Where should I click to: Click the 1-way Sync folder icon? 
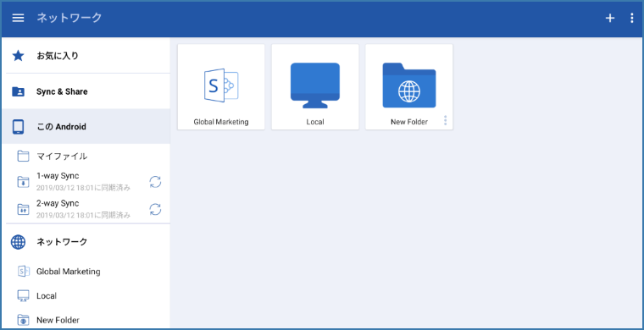[24, 182]
